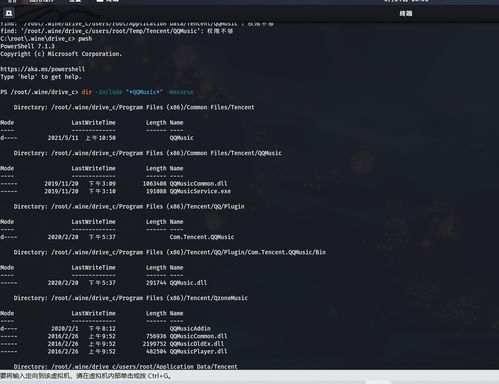499x384 pixels.
Task: Click Directory line ending in Tencent/QzoneMusic
Action: [x=131, y=298]
